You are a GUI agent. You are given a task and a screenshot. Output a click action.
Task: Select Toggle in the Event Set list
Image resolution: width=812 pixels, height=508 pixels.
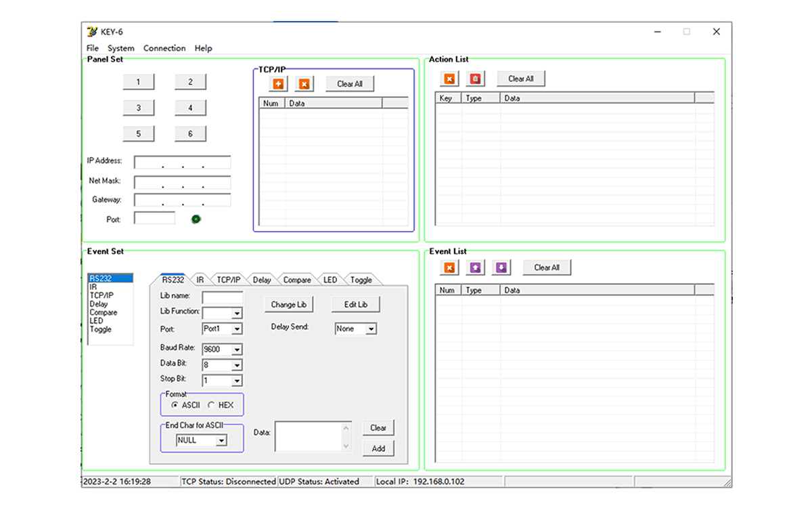coord(101,329)
